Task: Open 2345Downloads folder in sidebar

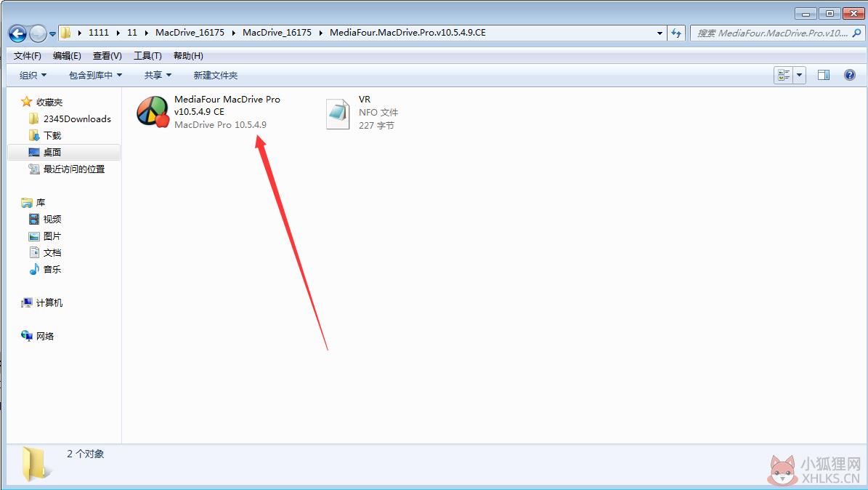Action: pyautogui.click(x=77, y=119)
